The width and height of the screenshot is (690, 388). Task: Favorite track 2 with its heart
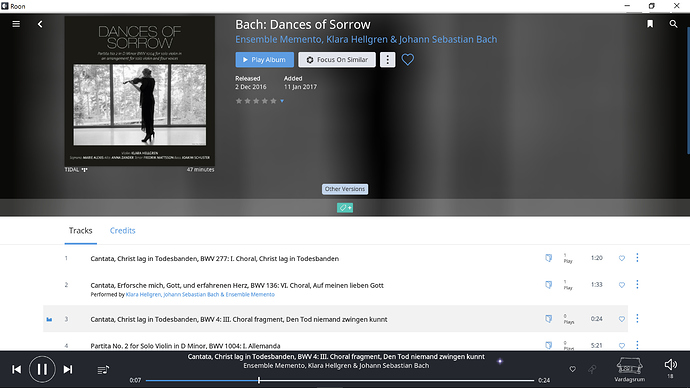(621, 285)
